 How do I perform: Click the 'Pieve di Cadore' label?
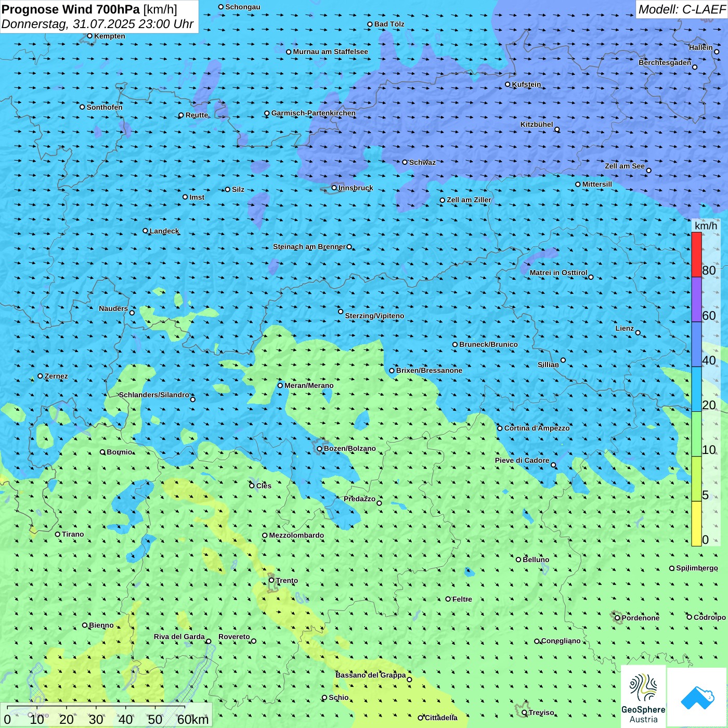coord(522,460)
